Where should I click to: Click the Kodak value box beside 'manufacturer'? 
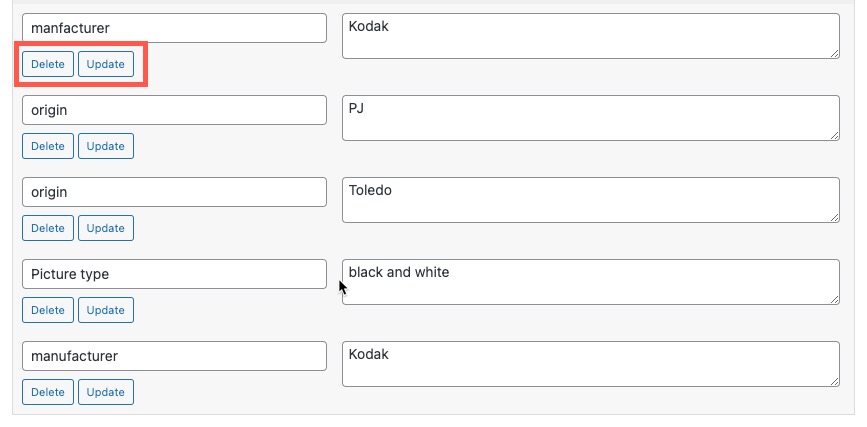pos(590,364)
